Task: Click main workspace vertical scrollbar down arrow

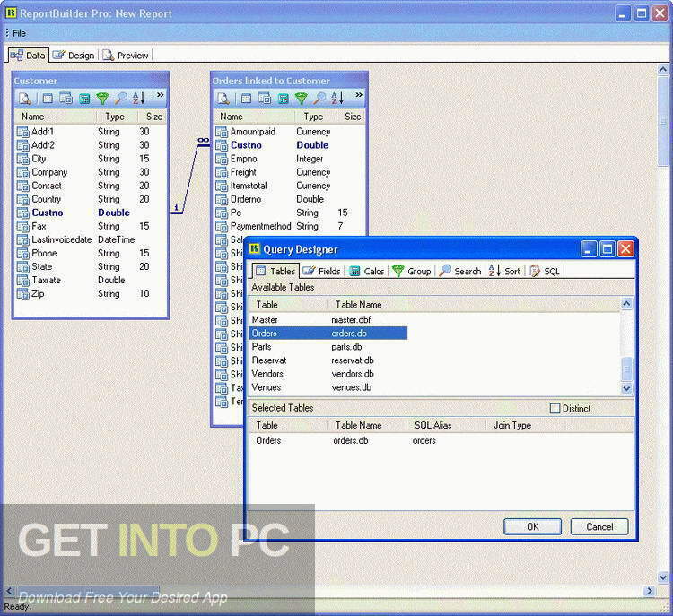Action: click(663, 577)
